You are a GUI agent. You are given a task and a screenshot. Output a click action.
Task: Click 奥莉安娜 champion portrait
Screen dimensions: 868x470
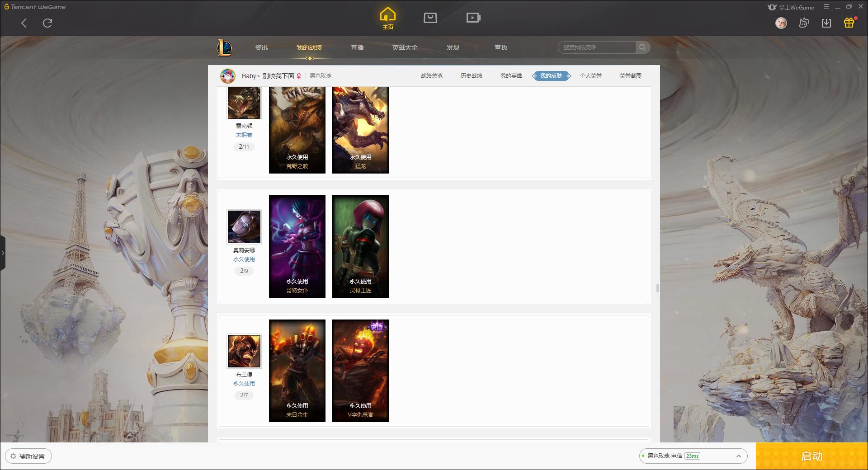244,227
